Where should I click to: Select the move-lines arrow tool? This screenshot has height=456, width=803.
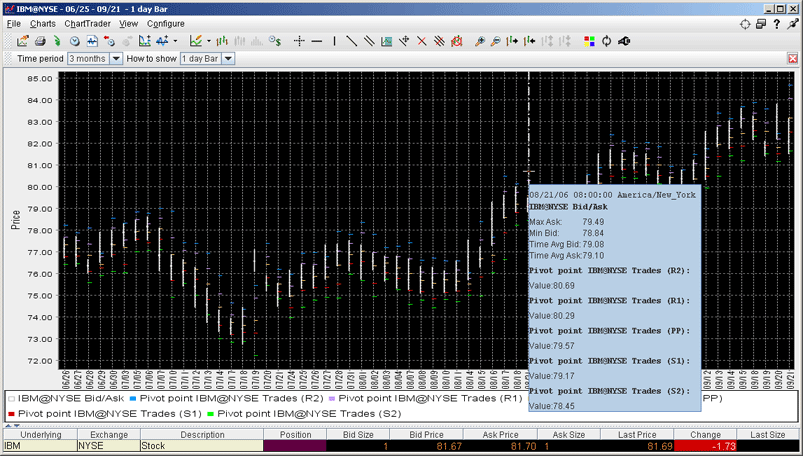point(404,41)
